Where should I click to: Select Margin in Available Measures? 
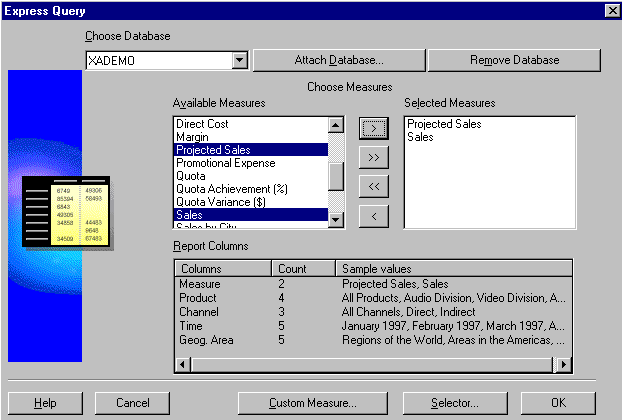click(x=251, y=137)
